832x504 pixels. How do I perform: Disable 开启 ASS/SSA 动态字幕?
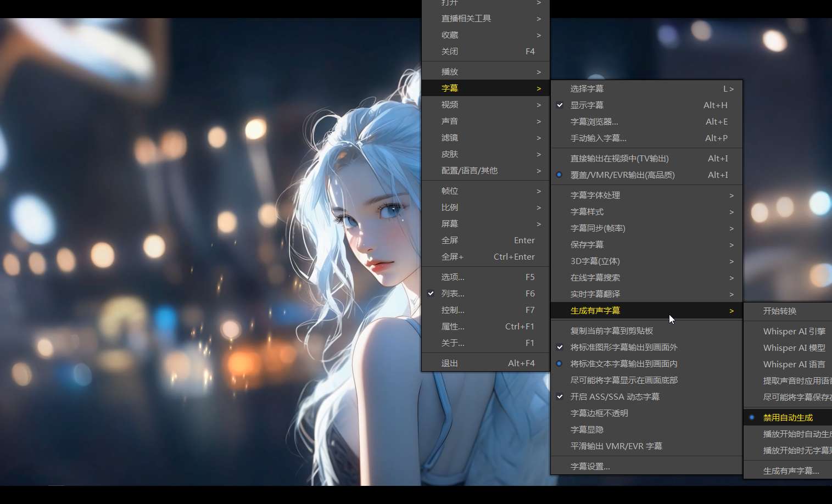coord(646,396)
